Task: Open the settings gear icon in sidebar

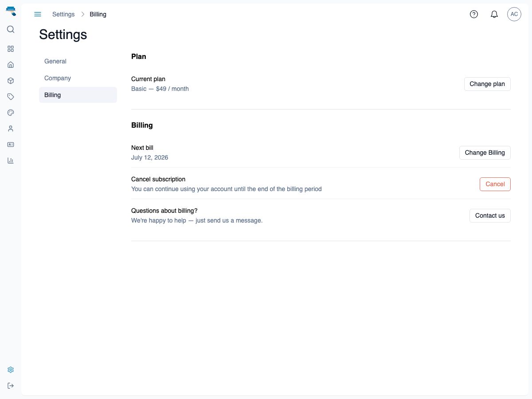Action: click(11, 370)
